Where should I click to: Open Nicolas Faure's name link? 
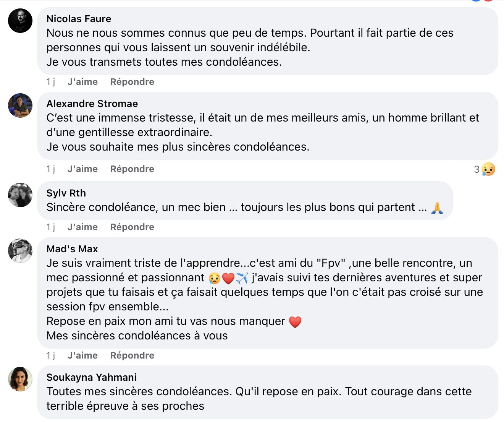coord(79,19)
